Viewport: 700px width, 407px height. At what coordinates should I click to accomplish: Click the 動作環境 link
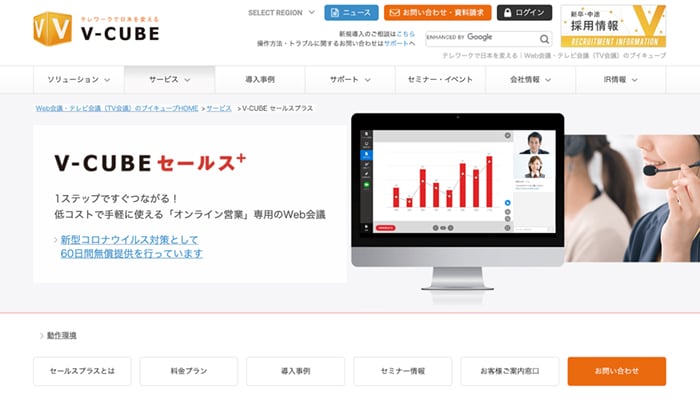62,335
